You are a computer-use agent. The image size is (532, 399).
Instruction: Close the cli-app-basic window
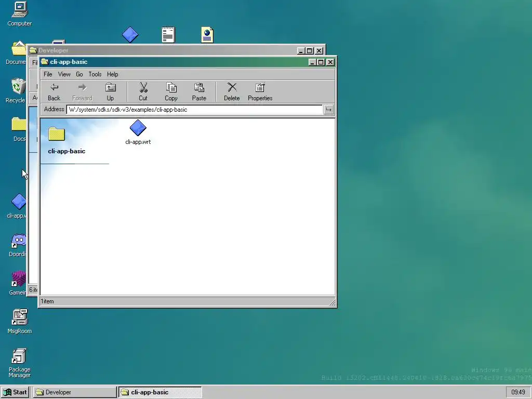[x=330, y=62]
